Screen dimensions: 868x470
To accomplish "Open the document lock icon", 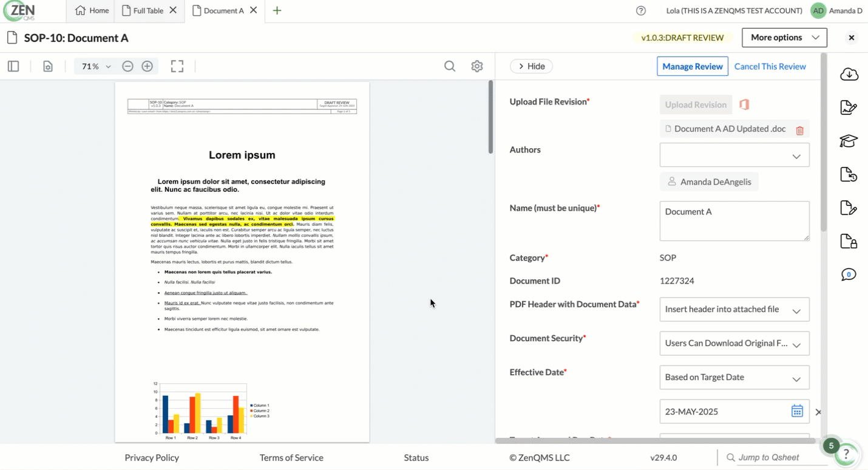I will [x=849, y=241].
